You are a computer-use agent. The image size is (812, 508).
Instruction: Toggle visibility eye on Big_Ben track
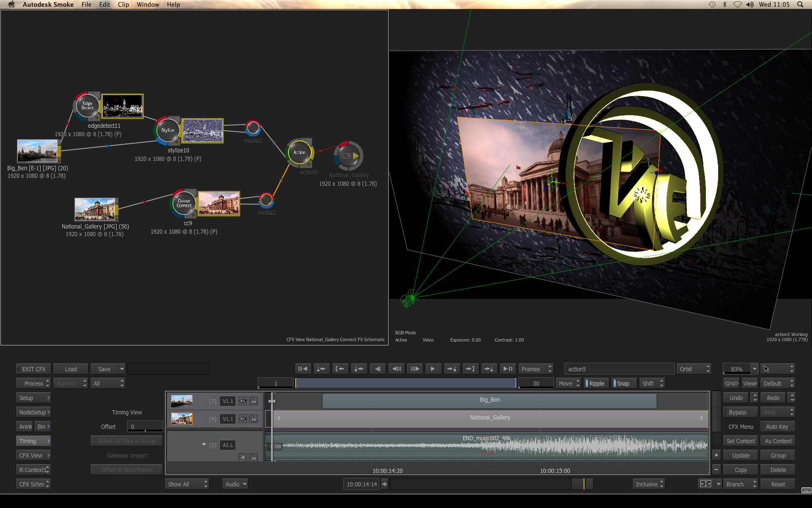(x=242, y=401)
